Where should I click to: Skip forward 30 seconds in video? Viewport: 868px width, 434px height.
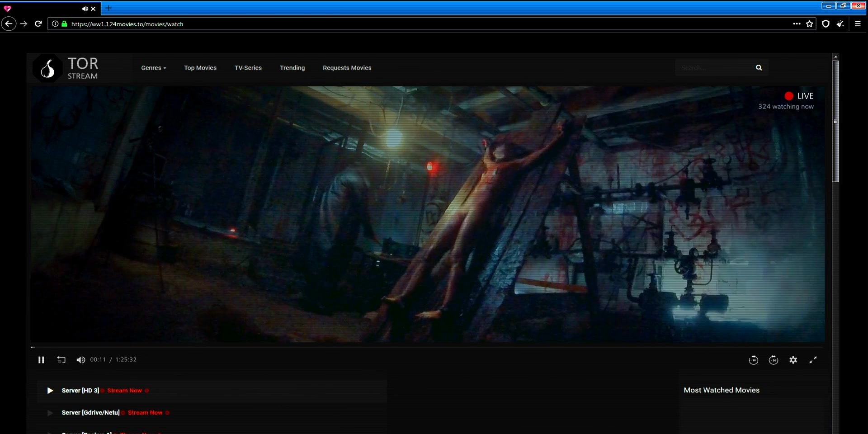point(774,360)
